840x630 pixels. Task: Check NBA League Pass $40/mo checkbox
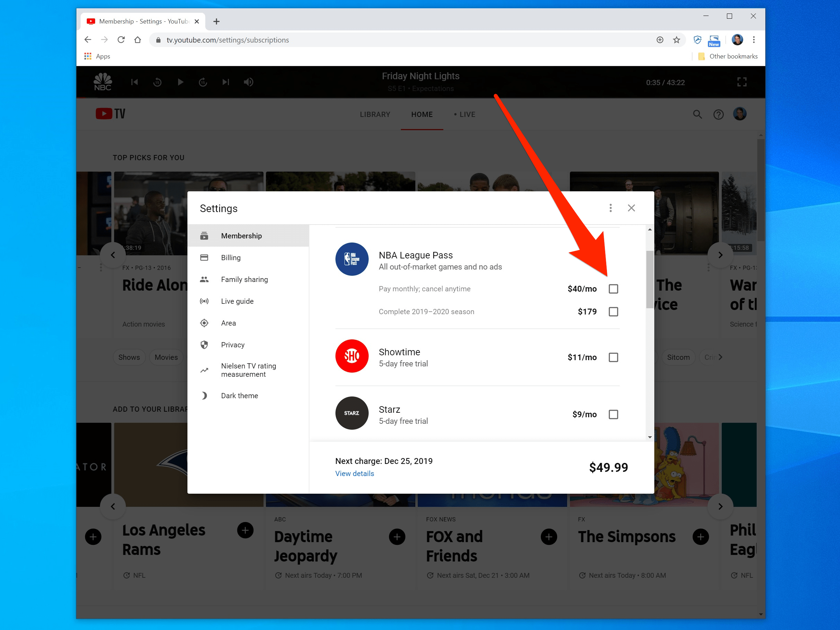click(x=613, y=289)
